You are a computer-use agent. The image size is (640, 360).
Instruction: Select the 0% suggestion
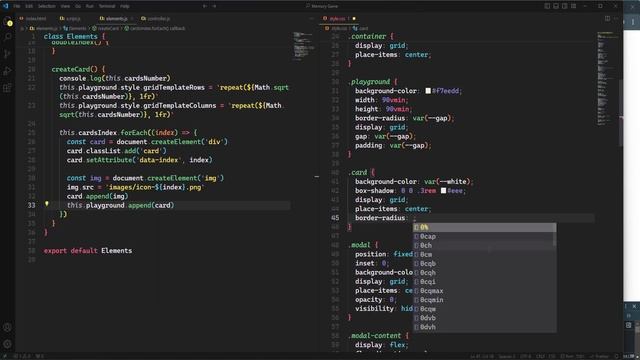(x=484, y=227)
